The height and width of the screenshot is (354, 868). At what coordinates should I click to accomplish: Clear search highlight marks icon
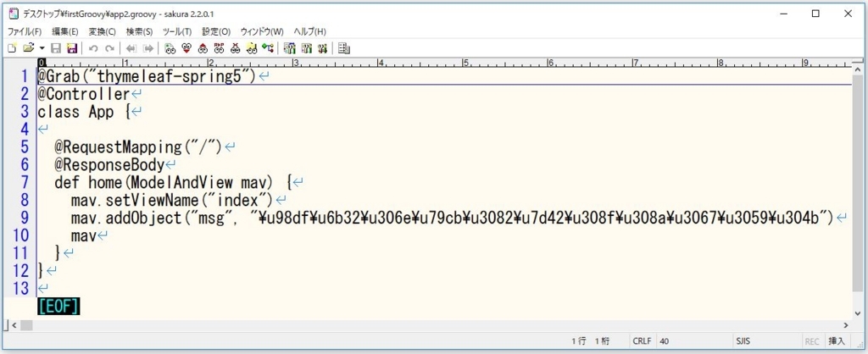click(236, 48)
